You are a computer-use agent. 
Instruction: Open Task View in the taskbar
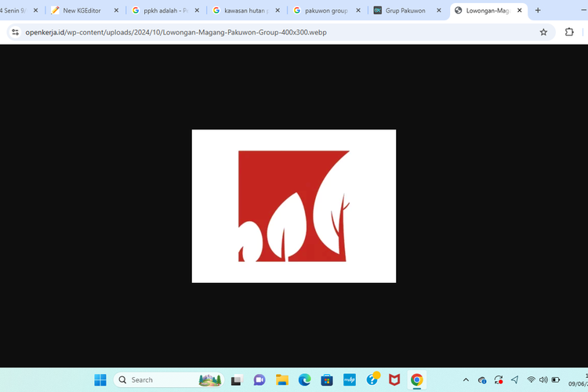coord(237,380)
